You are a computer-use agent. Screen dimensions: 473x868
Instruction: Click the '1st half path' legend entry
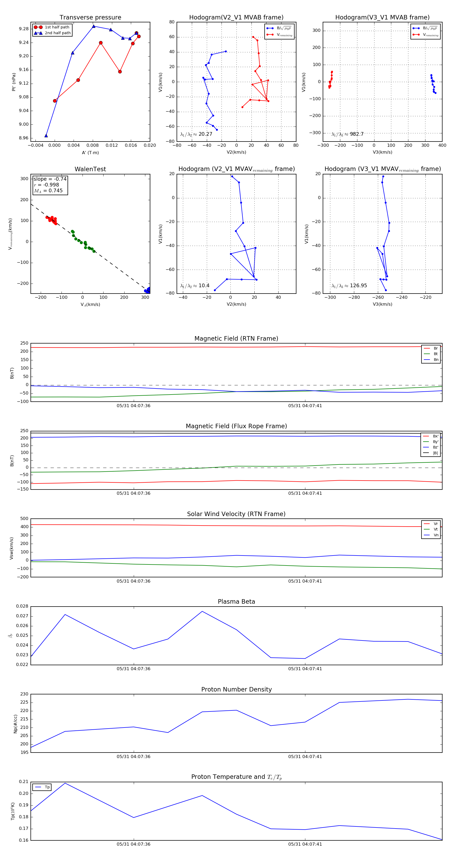[52, 27]
